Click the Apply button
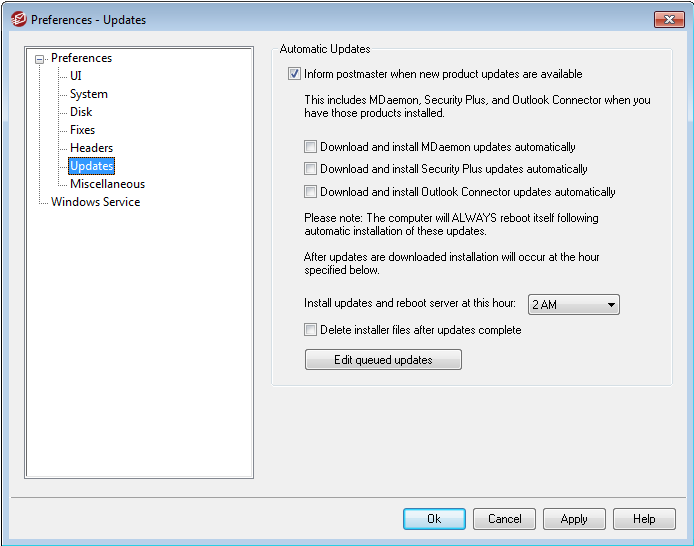 coord(574,519)
